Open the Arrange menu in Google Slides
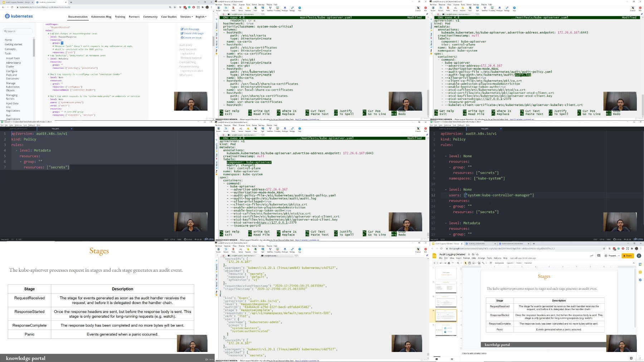 [x=481, y=258]
